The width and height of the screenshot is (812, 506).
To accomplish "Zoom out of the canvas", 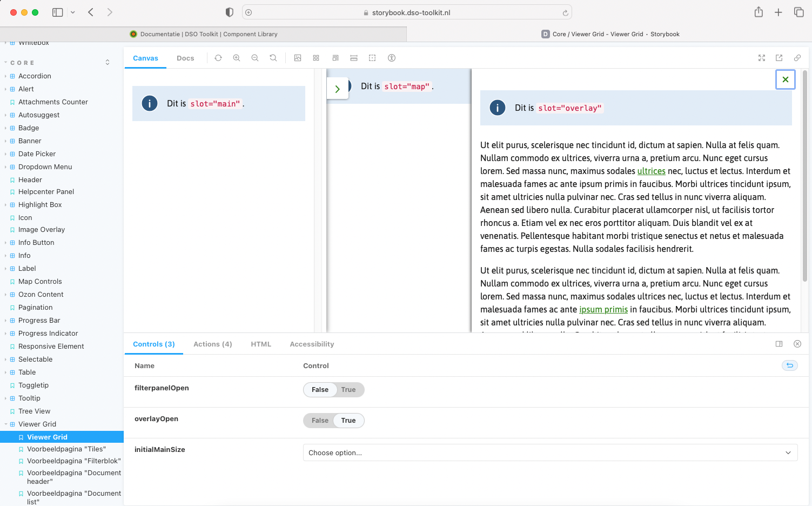I will [255, 58].
